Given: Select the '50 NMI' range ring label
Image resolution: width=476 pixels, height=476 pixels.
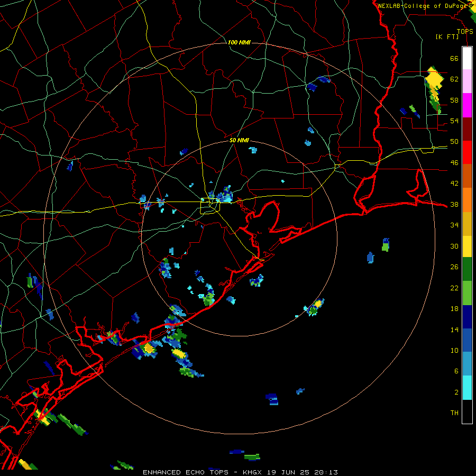Looking at the screenshot, I should coord(239,140).
